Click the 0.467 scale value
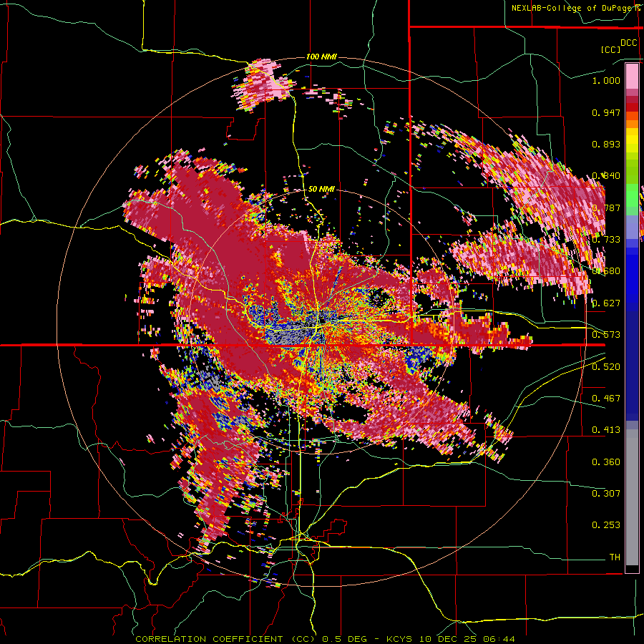 click(x=606, y=399)
